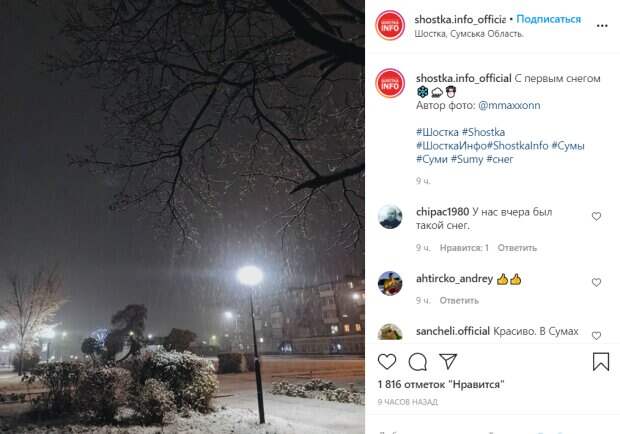Image resolution: width=620 pixels, height=434 pixels.
Task: Open photo author @mmaxxonn profile
Action: [x=509, y=106]
